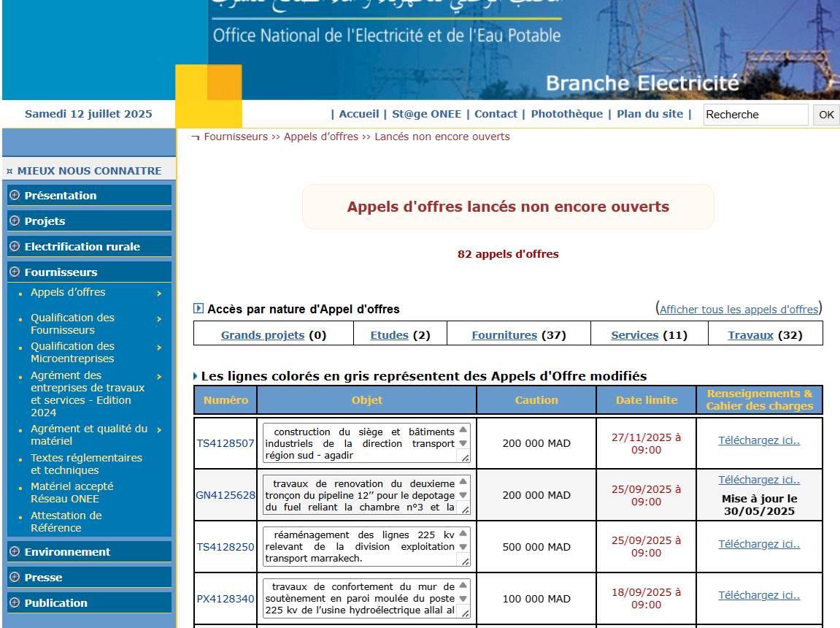Open the Contact page link
The height and width of the screenshot is (628, 840).
(496, 114)
